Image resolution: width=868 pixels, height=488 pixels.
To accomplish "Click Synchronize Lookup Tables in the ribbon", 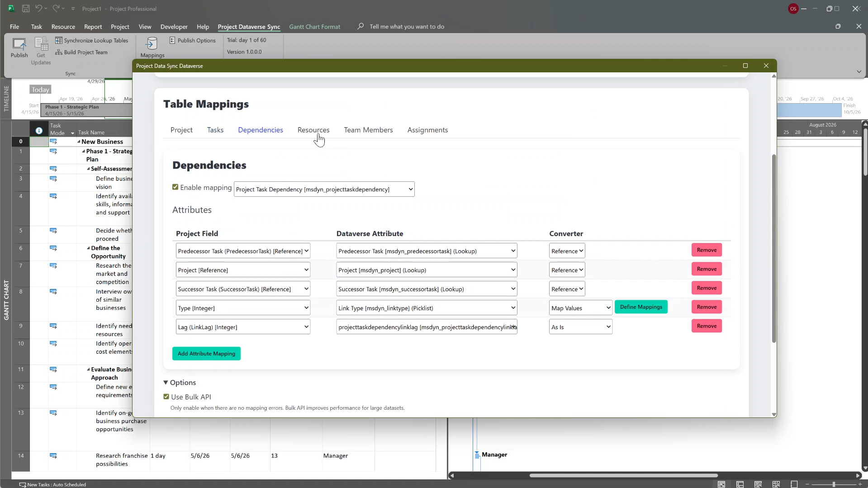I will [91, 40].
